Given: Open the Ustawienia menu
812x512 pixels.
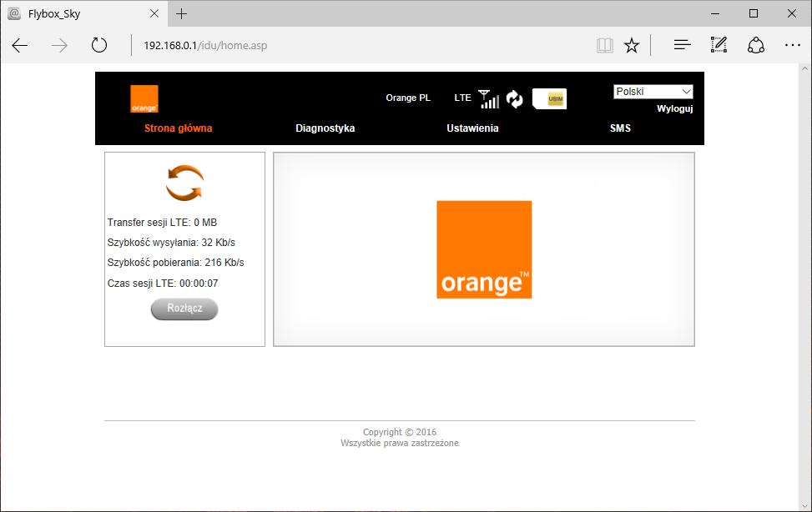Looking at the screenshot, I should tap(473, 128).
